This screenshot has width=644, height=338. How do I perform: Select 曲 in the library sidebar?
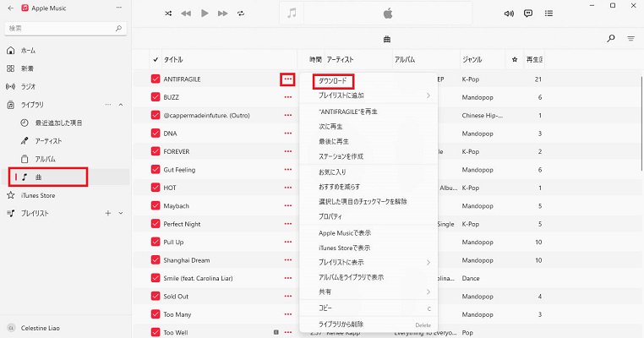(66, 177)
